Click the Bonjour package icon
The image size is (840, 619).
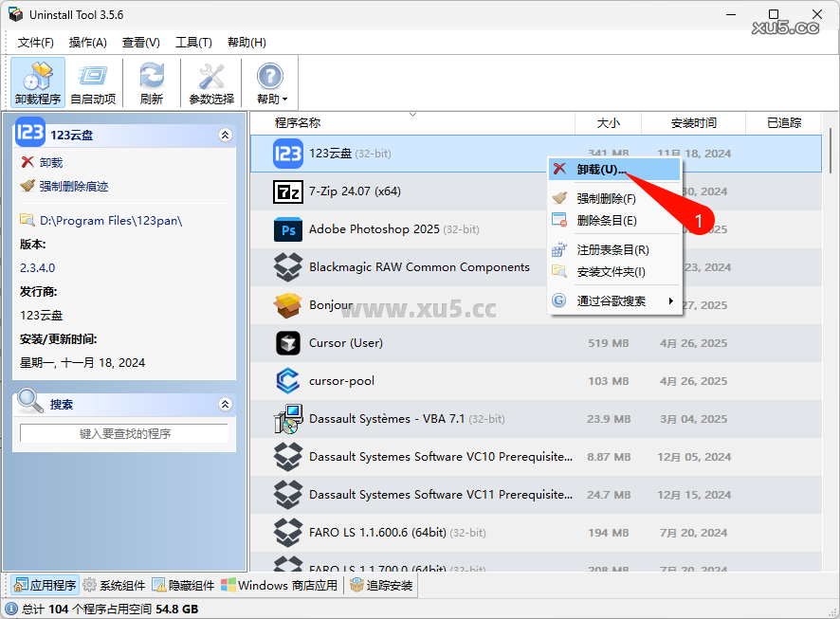point(287,304)
